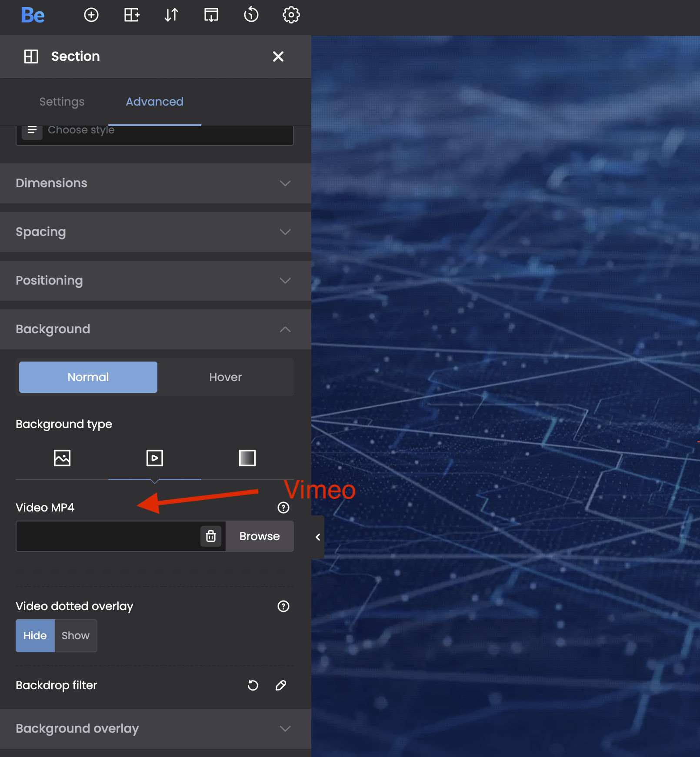Click the Browse button for Video MP4

pyautogui.click(x=260, y=536)
